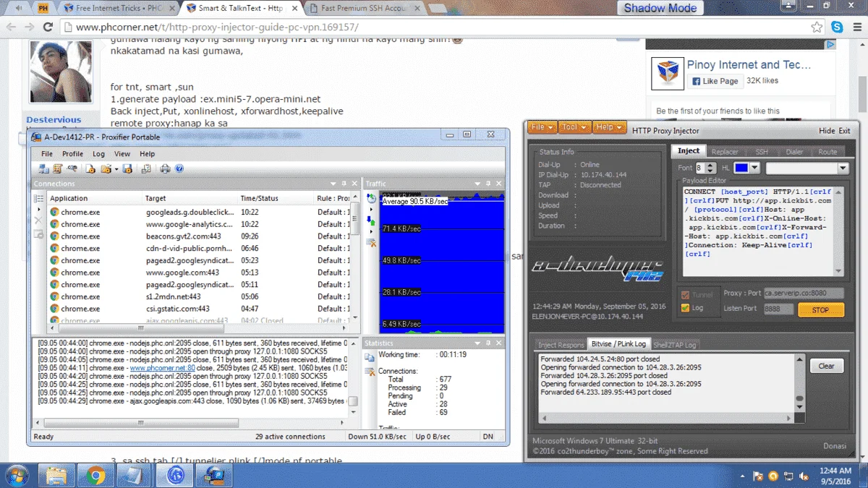
Task: Click Facebook Like Page button
Action: point(715,81)
